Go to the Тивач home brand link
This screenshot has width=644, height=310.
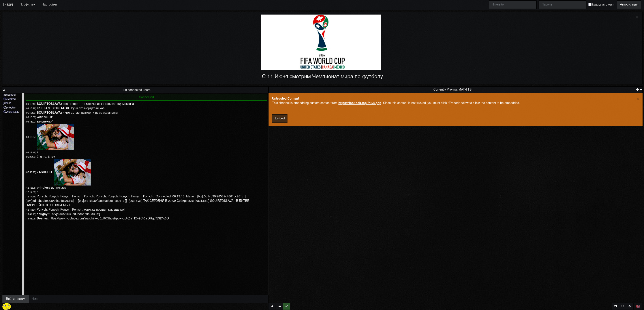click(x=8, y=4)
